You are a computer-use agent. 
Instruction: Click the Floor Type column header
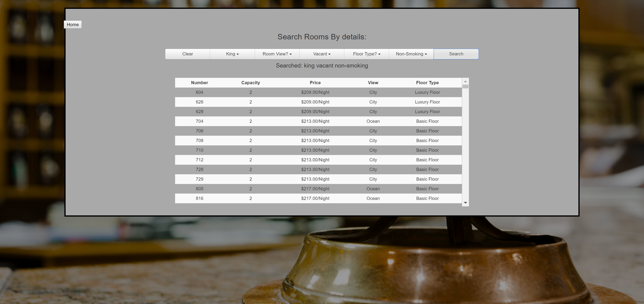(427, 83)
